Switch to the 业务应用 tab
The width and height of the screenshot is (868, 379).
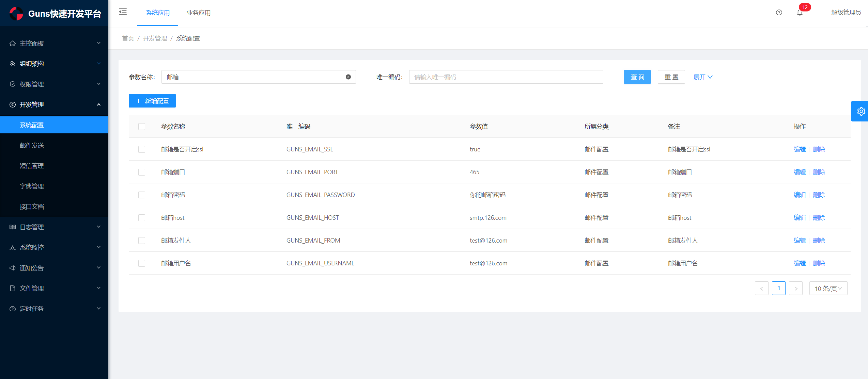[x=199, y=13]
